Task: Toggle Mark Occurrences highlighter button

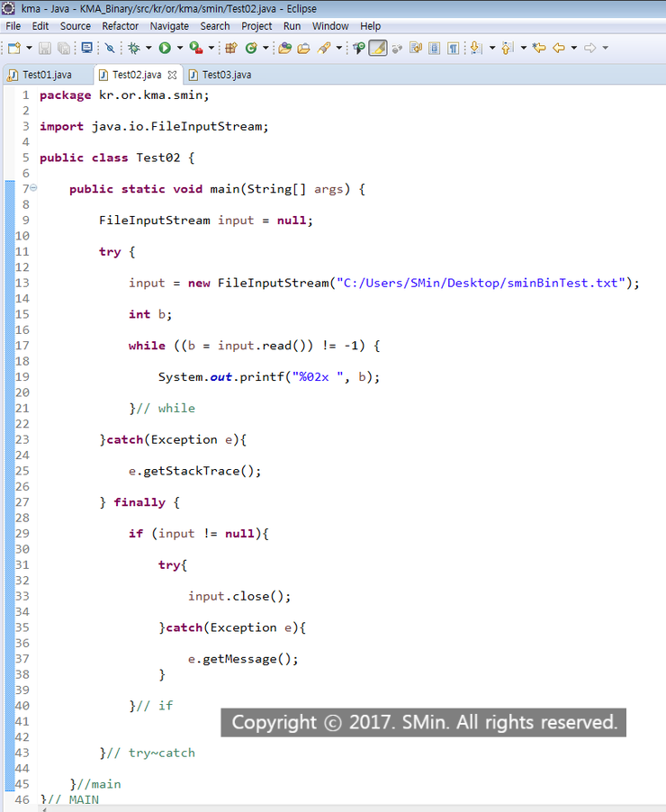Action: [378, 48]
